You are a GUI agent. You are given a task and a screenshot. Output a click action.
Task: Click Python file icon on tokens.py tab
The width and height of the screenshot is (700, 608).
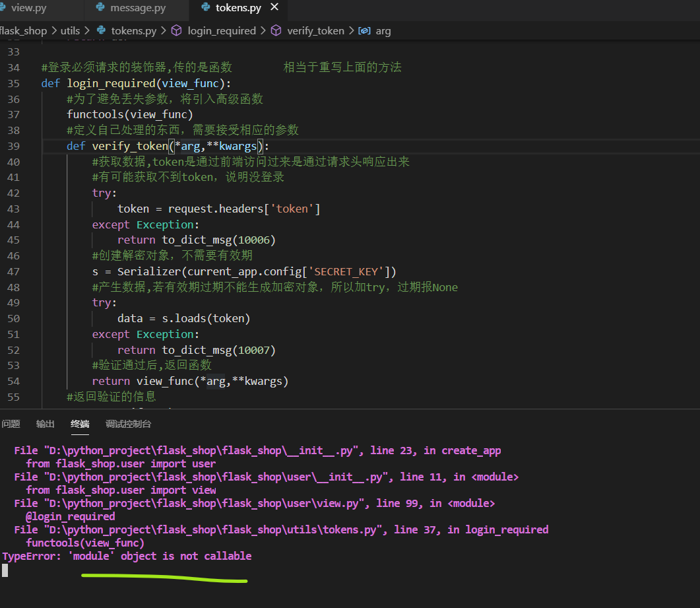tap(205, 7)
